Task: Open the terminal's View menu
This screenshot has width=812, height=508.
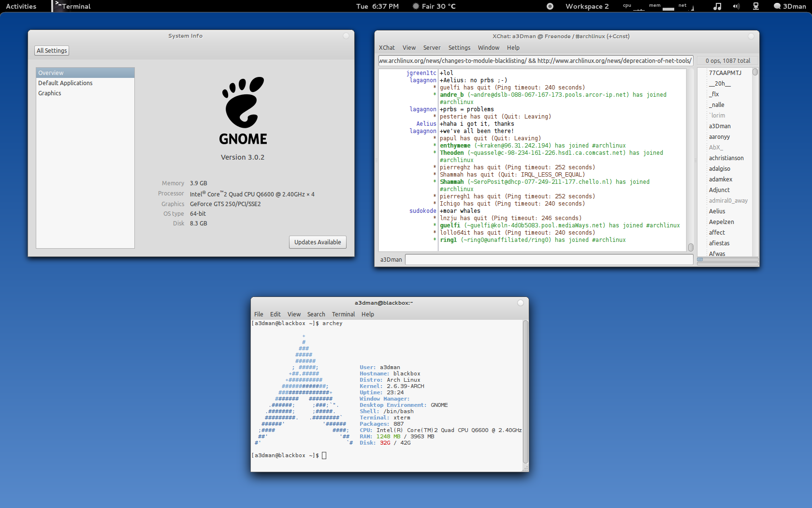Action: point(294,314)
